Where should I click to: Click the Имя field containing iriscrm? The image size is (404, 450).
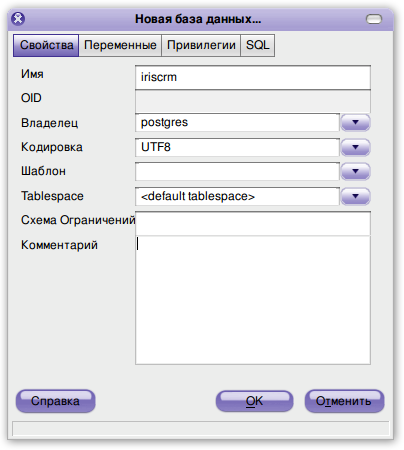coord(253,77)
